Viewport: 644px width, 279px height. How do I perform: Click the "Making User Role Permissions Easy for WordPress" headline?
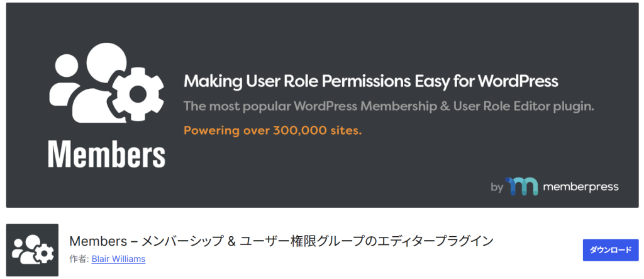(371, 82)
